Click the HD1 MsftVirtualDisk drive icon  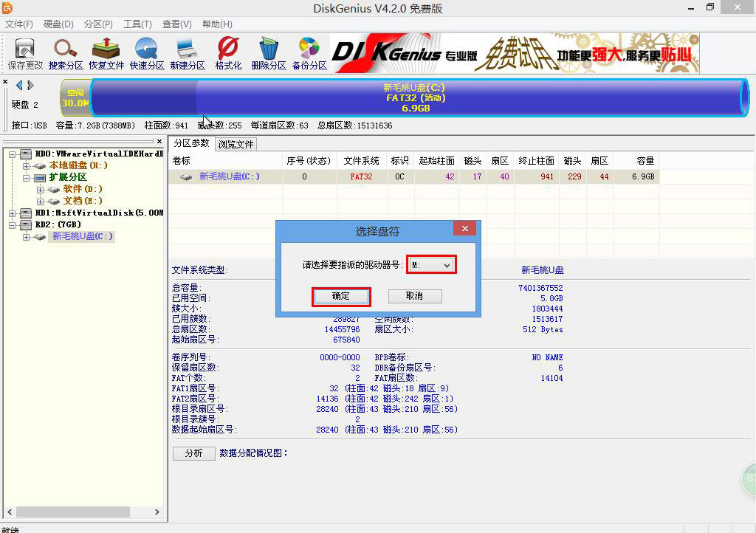[x=26, y=213]
